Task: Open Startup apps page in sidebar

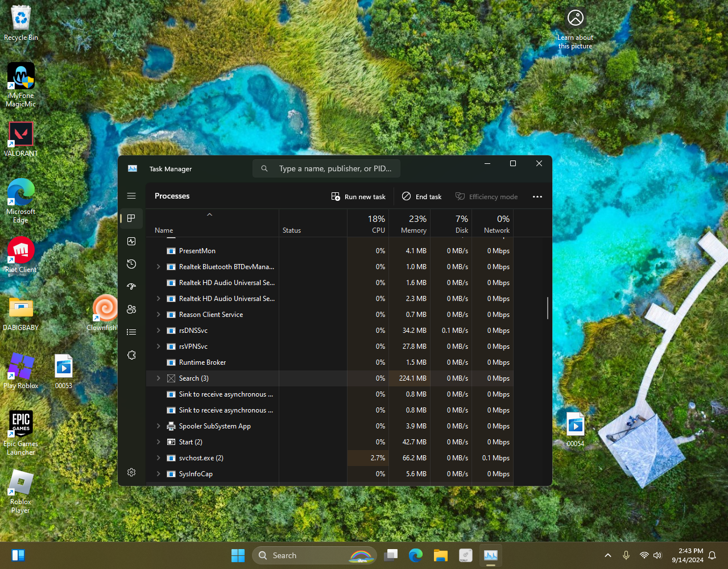Action: tap(131, 287)
